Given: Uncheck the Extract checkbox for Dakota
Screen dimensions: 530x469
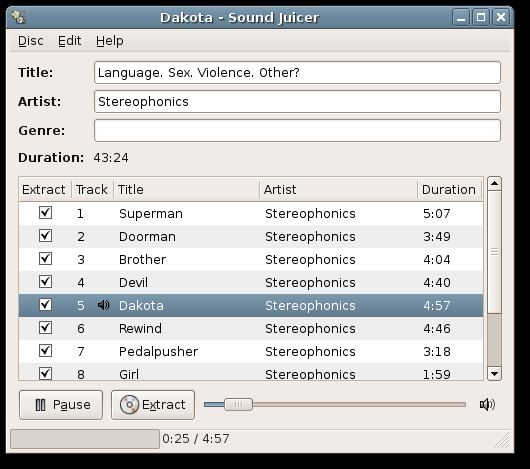Looking at the screenshot, I should coord(45,305).
